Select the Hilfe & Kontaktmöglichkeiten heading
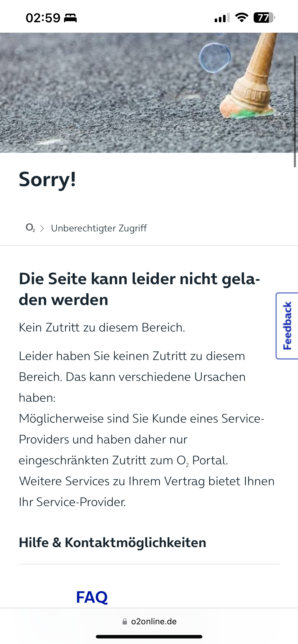Screen dimensions: 298x644 click(x=112, y=543)
